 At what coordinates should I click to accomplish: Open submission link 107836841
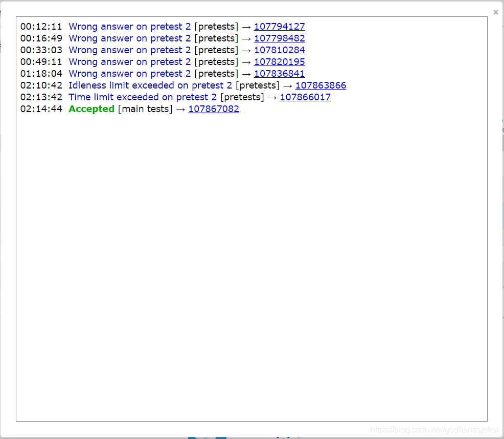pyautogui.click(x=279, y=73)
